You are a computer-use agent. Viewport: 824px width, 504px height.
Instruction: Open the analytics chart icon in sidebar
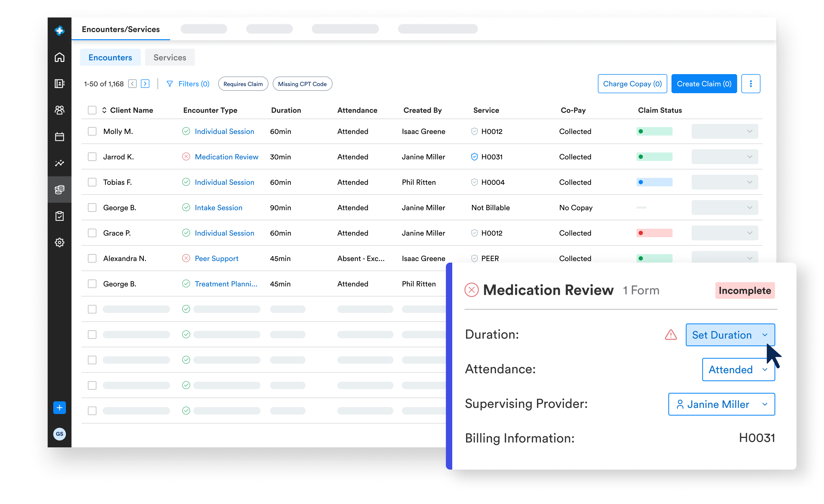[60, 163]
